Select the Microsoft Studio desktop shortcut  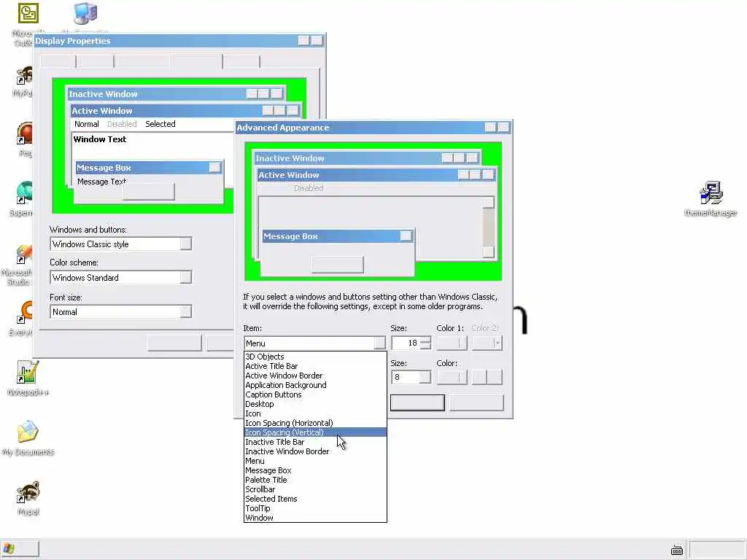point(24,254)
